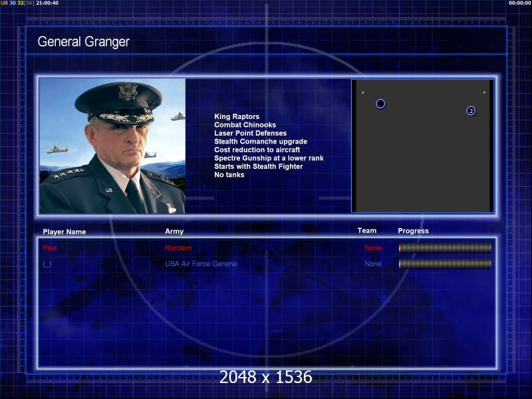Click the General Granger portrait
The width and height of the screenshot is (532, 399).
(x=112, y=146)
